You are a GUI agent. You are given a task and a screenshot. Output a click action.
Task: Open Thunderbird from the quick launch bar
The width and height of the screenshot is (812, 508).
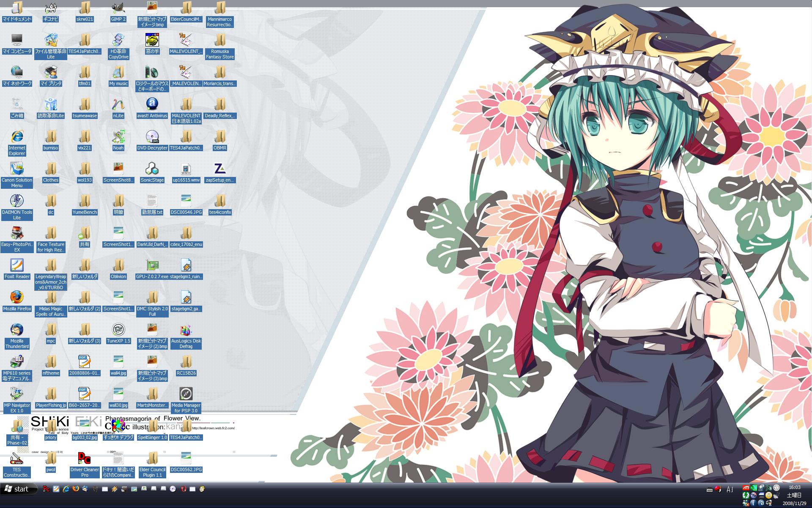(x=85, y=489)
